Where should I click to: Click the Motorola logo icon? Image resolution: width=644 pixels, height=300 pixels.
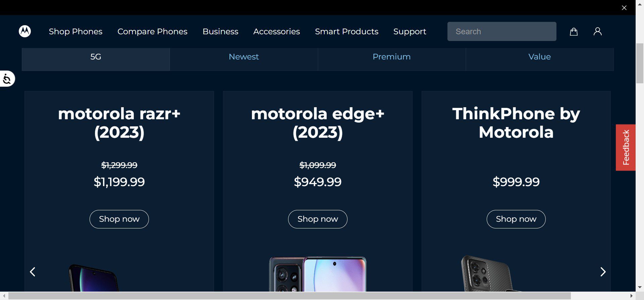pyautogui.click(x=25, y=31)
